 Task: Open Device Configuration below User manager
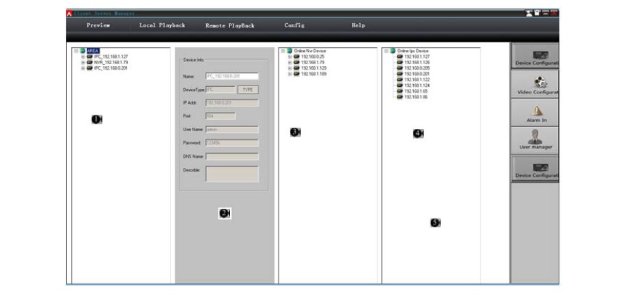point(535,168)
